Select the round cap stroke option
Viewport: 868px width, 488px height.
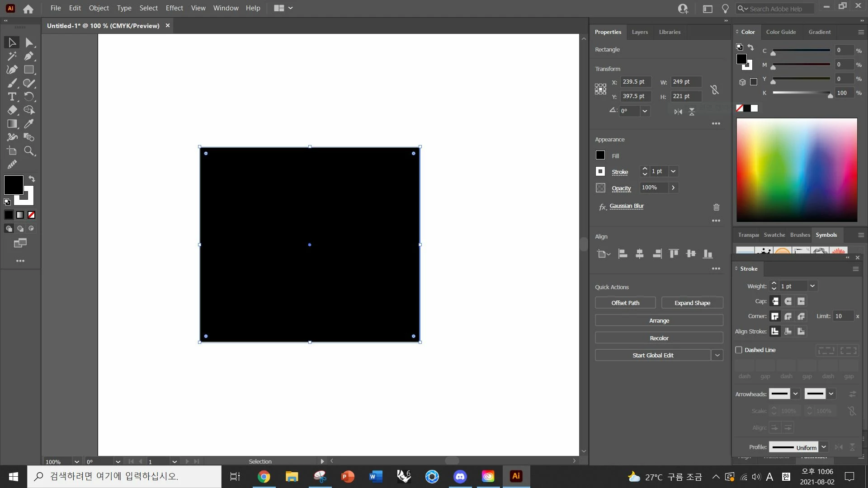pos(788,301)
